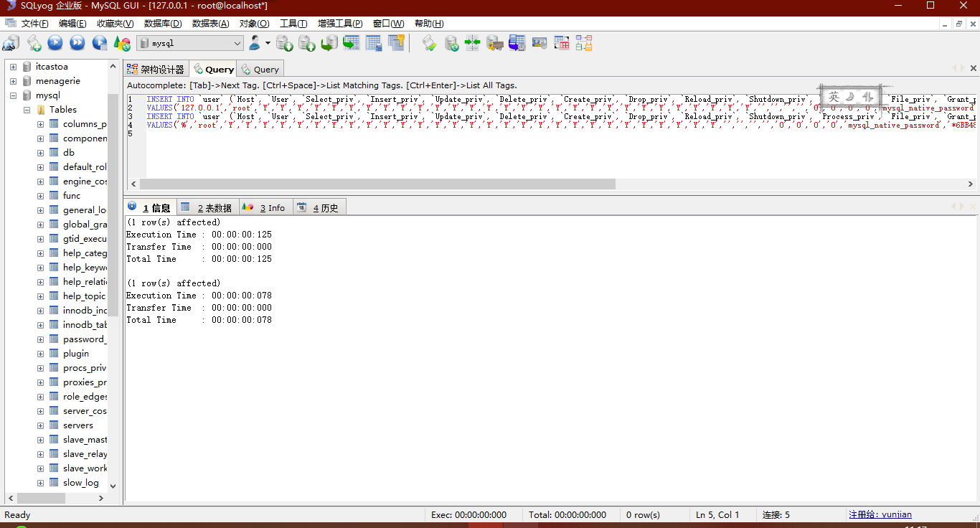980x528 pixels.
Task: Click the table with small grid icon
Action: (374, 43)
